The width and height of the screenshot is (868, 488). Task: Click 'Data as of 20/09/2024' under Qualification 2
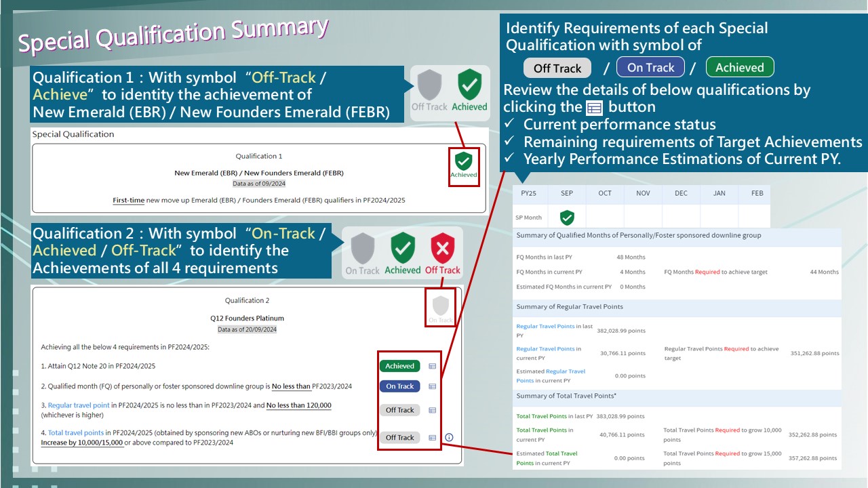click(247, 329)
